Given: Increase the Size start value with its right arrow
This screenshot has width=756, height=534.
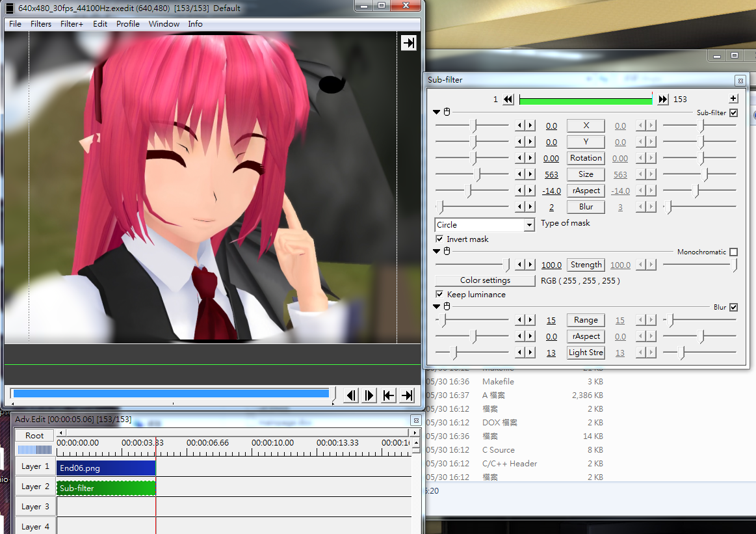Looking at the screenshot, I should click(530, 174).
